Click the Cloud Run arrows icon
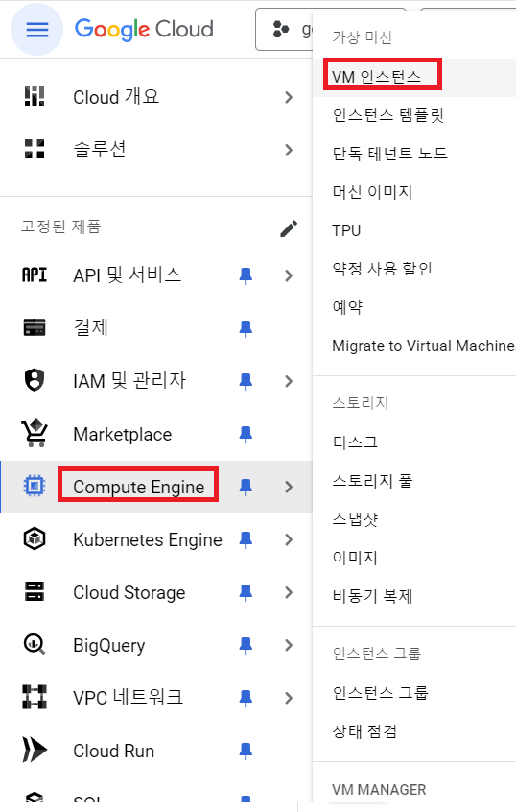Viewport: 516px width, 812px height. click(x=35, y=751)
